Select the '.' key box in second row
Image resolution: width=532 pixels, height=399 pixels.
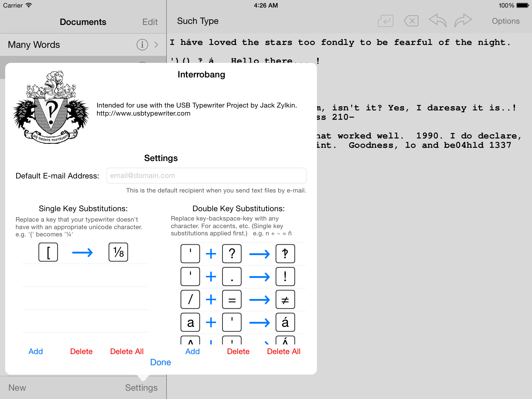coord(232,277)
